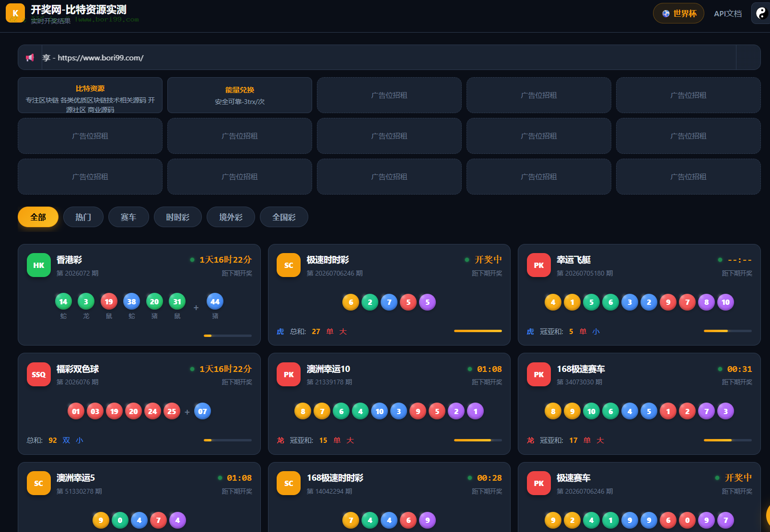Click the 168极速赛车 progress bar

(728, 440)
